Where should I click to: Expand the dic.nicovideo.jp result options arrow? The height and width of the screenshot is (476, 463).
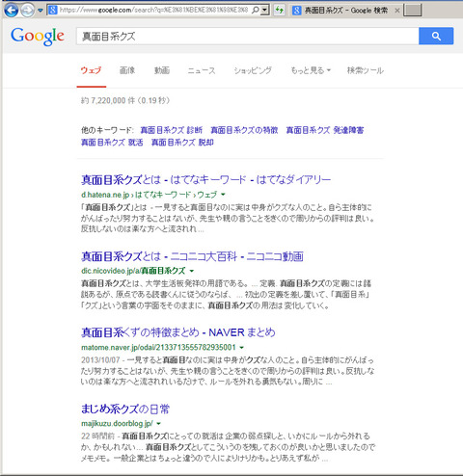coord(192,271)
